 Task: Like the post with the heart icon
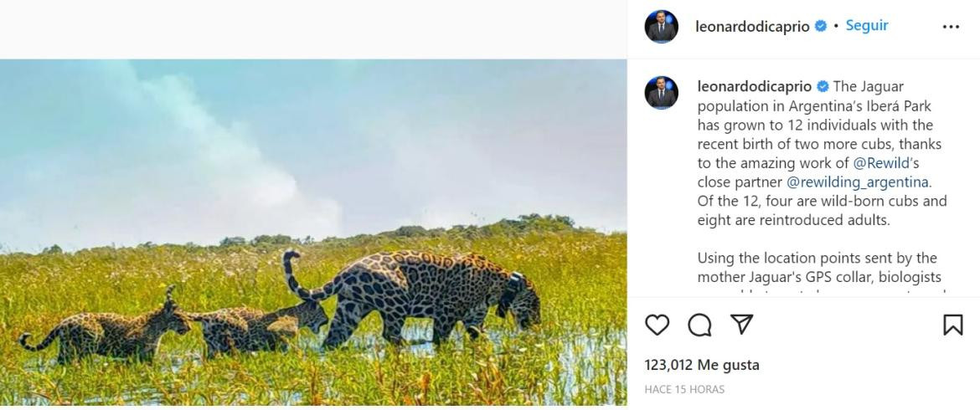coord(658,325)
